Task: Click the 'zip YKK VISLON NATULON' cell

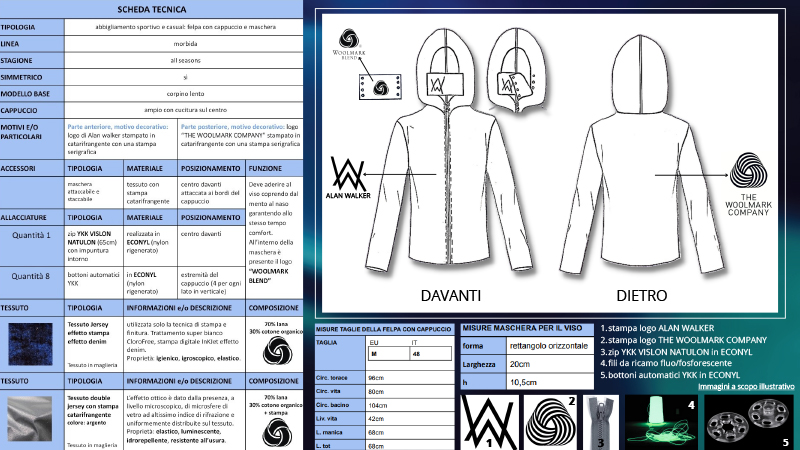Action: coord(93,246)
